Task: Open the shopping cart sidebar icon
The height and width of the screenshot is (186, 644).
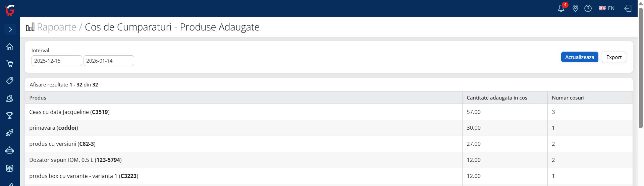Action: (10, 64)
